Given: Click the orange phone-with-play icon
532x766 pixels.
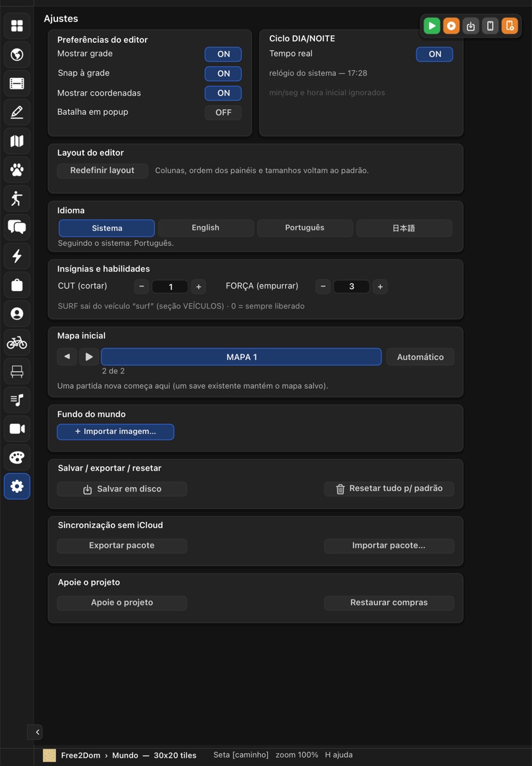Looking at the screenshot, I should click(x=510, y=26).
